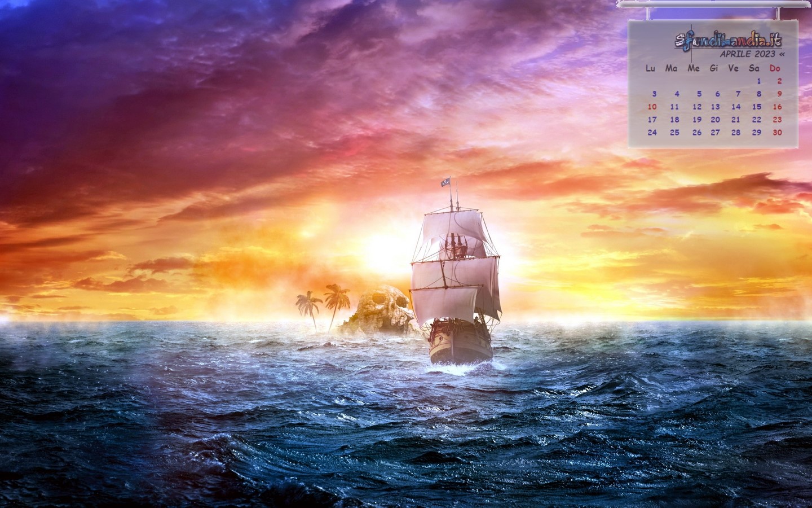Choose date 4 in the calendar
812x508 pixels.
point(677,94)
